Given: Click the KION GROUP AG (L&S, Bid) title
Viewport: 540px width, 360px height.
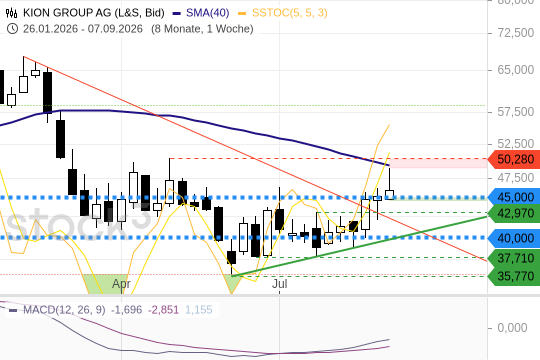Looking at the screenshot, I should 94,13.
